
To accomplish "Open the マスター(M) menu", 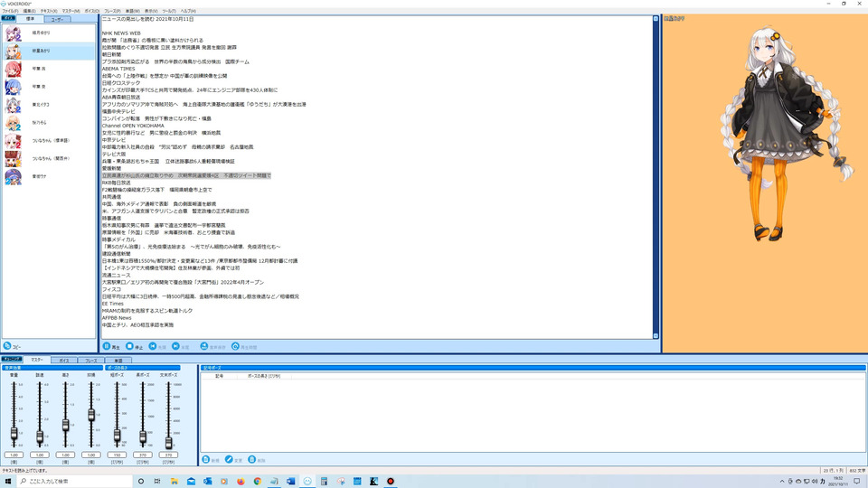I will [71, 11].
